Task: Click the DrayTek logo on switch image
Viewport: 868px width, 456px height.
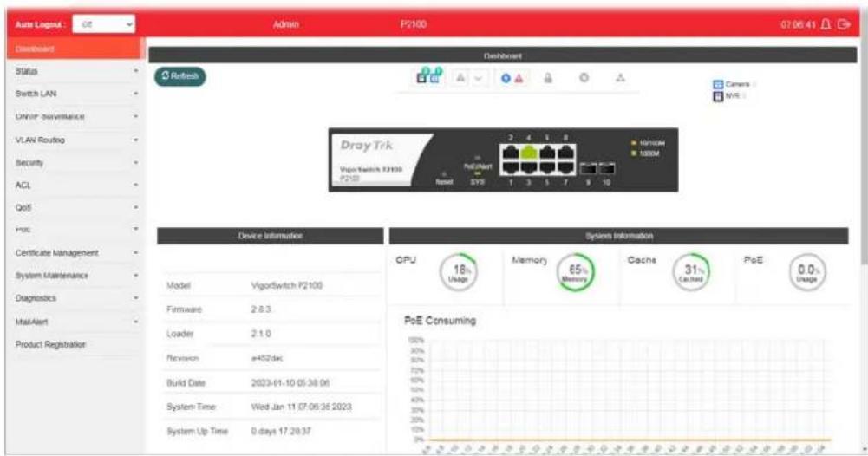Action: (367, 146)
